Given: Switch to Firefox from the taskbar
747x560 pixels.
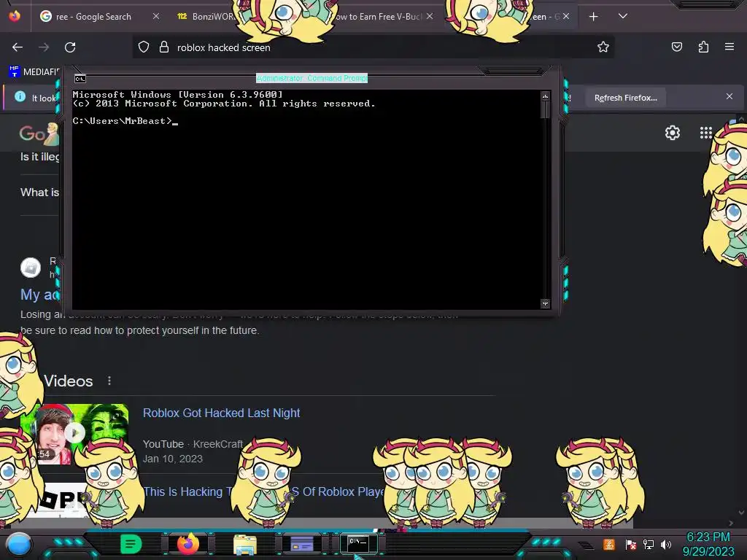Looking at the screenshot, I should (187, 544).
